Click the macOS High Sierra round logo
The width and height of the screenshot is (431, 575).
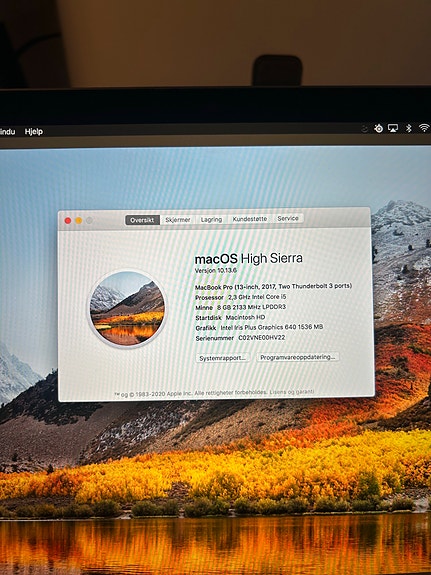(x=127, y=309)
